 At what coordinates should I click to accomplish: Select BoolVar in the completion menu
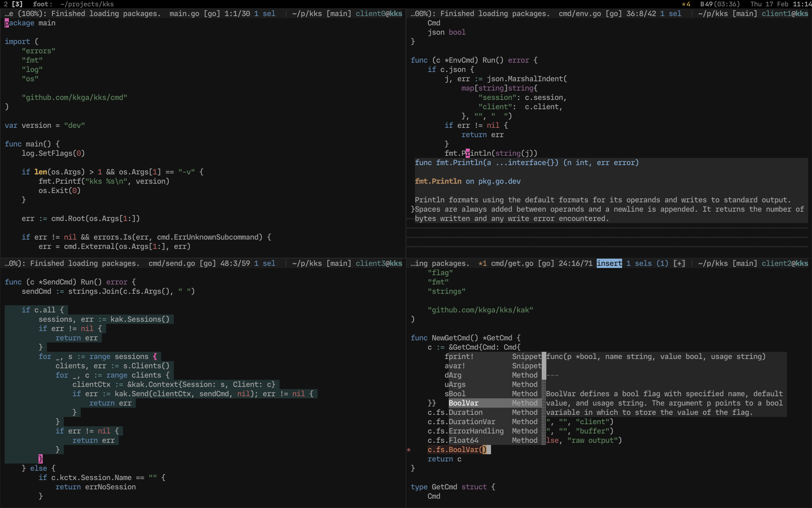pyautogui.click(x=463, y=403)
